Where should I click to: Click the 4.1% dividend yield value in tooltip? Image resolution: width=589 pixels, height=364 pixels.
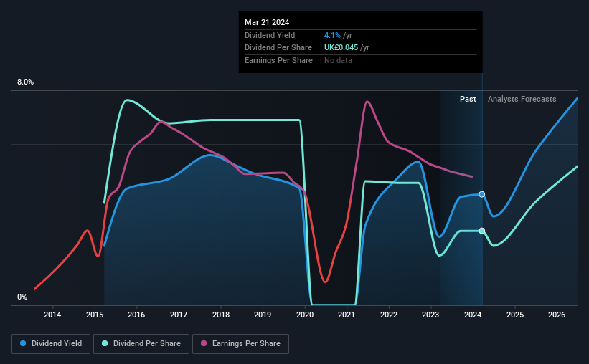(x=332, y=35)
